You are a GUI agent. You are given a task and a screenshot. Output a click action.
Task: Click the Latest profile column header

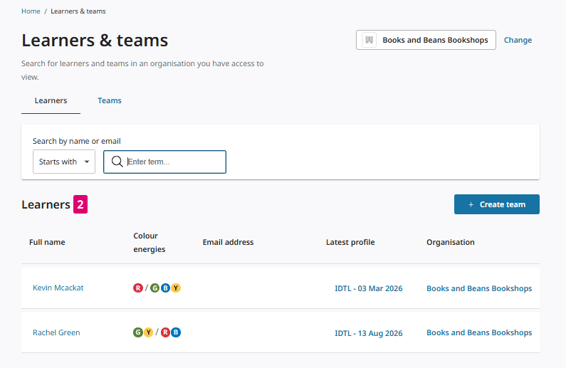click(x=350, y=242)
